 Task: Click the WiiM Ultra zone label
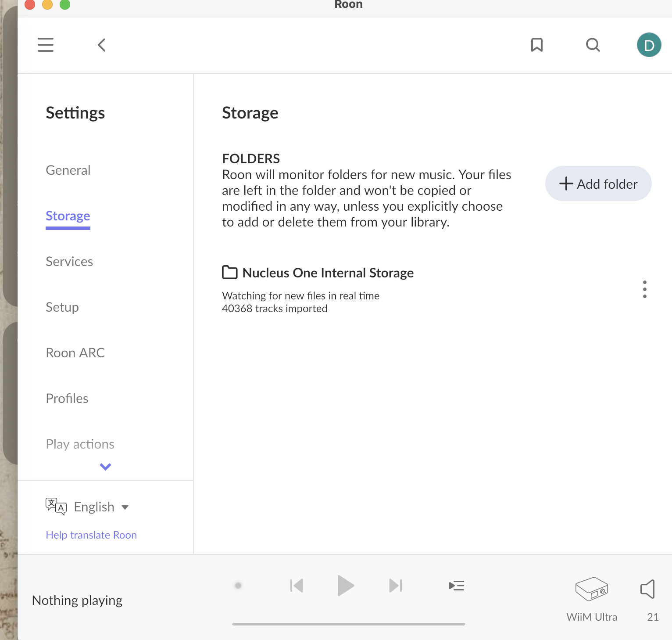pos(592,617)
